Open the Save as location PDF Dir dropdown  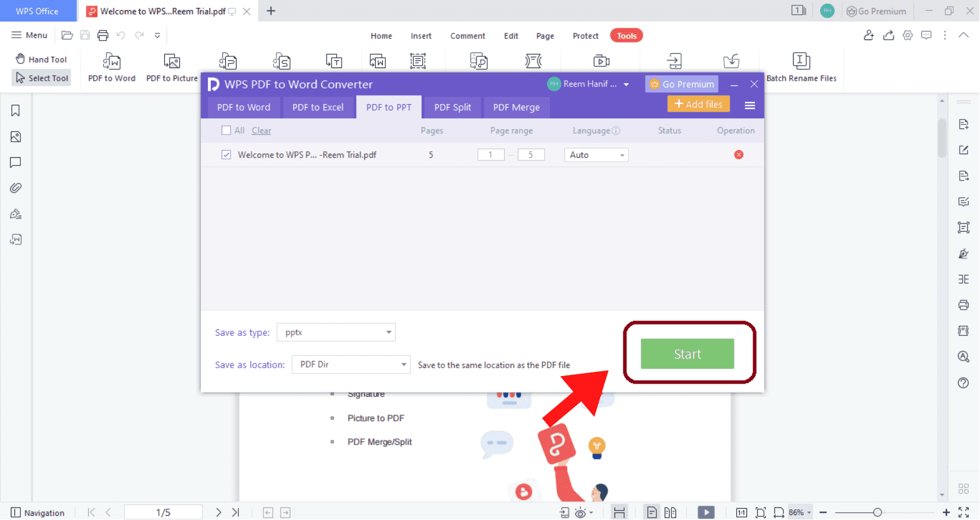351,365
